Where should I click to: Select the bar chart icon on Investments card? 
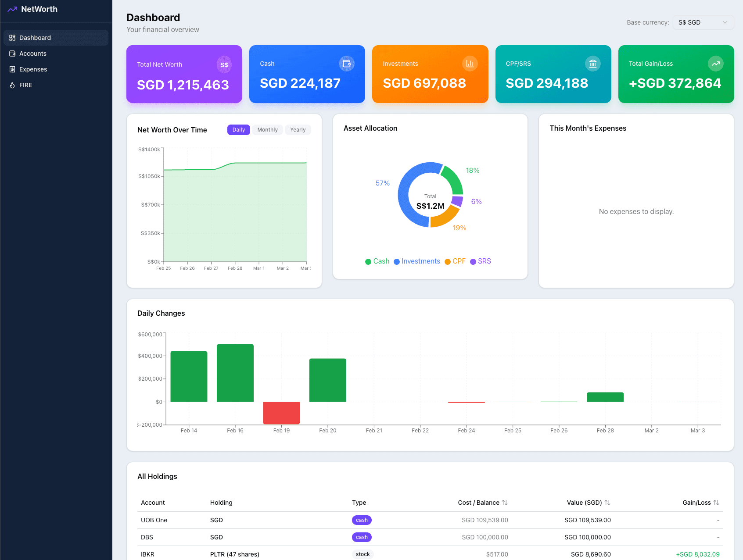point(470,64)
